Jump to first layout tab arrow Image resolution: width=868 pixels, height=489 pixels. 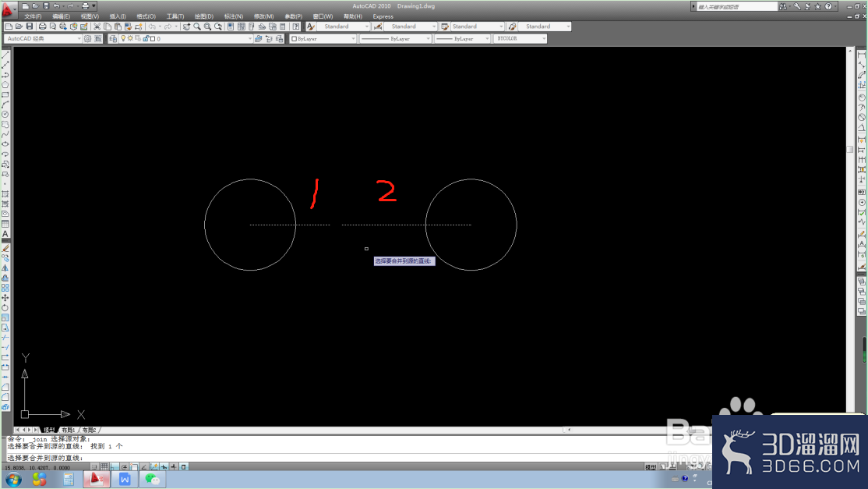pyautogui.click(x=17, y=430)
